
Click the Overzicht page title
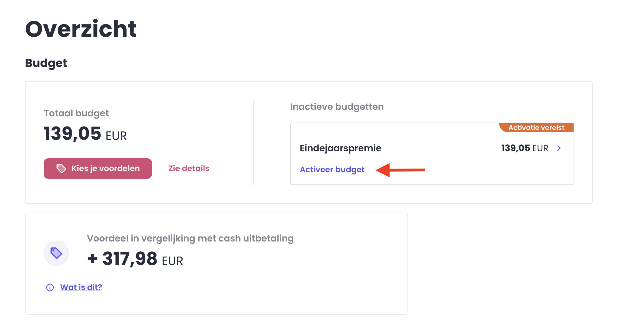[x=81, y=29]
